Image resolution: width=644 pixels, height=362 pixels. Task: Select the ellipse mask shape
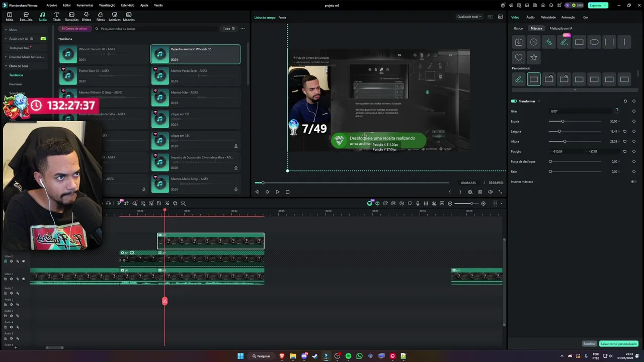pyautogui.click(x=594, y=42)
